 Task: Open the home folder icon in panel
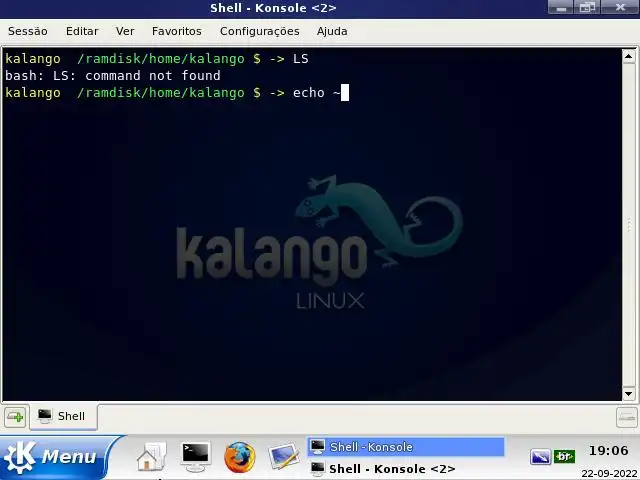[x=151, y=457]
